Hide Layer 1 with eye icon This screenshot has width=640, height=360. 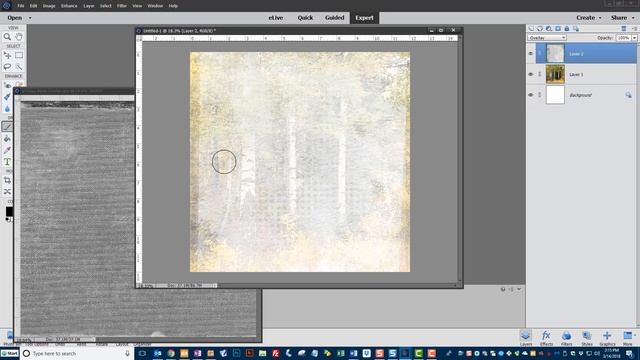pos(531,74)
